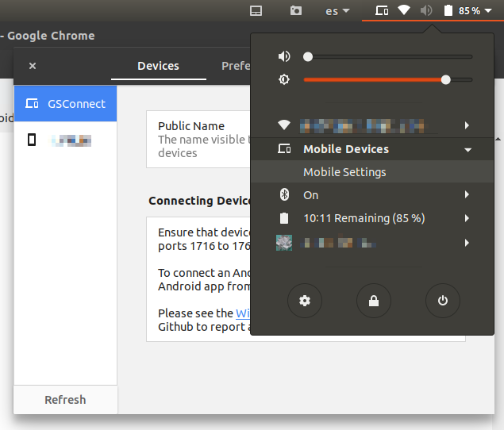Switch to the Preferences tab
504x430 pixels.
pos(236,66)
